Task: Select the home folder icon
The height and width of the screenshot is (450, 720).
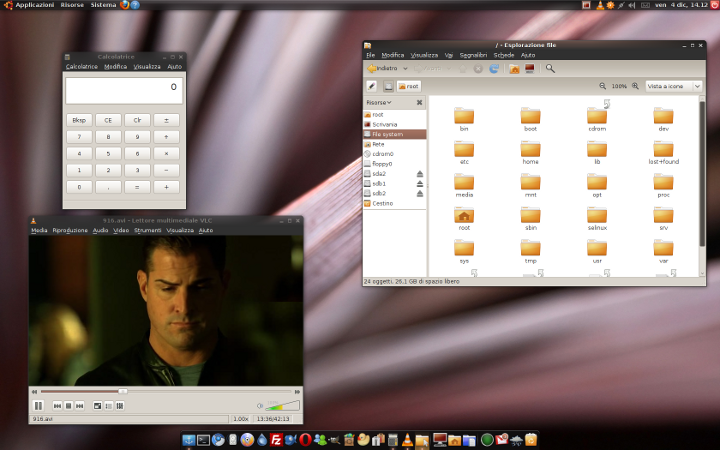Action: coord(530,150)
